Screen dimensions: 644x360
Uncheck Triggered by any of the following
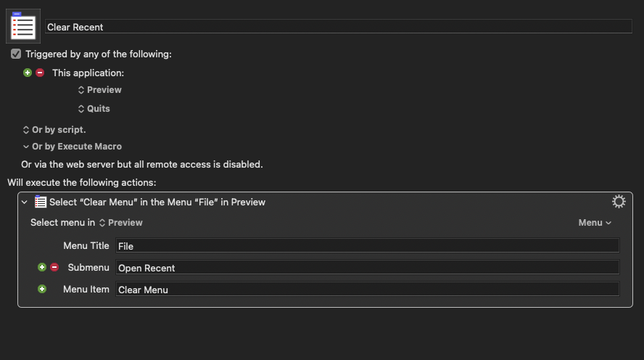(x=16, y=54)
